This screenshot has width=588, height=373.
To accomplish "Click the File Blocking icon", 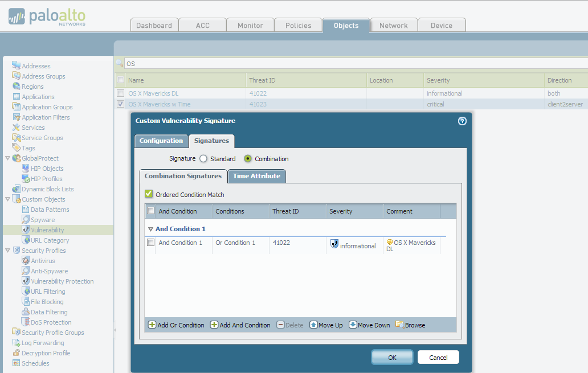I will [x=26, y=301].
